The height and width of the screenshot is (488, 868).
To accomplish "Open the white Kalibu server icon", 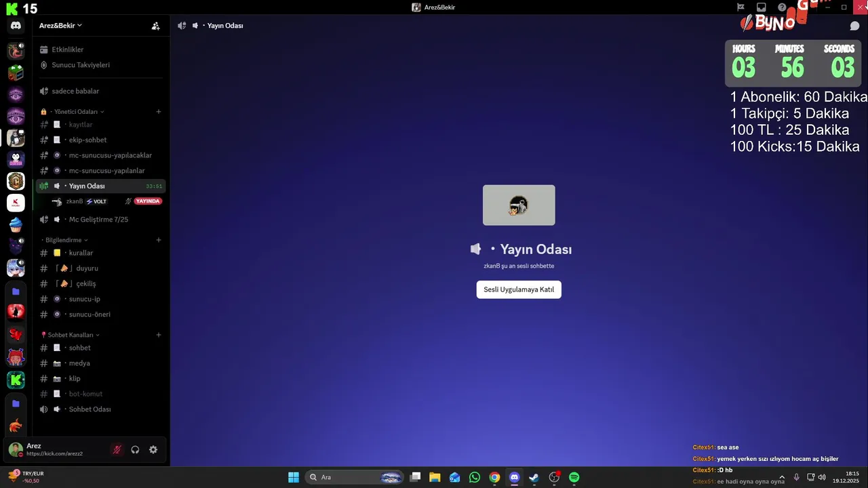I will (16, 203).
